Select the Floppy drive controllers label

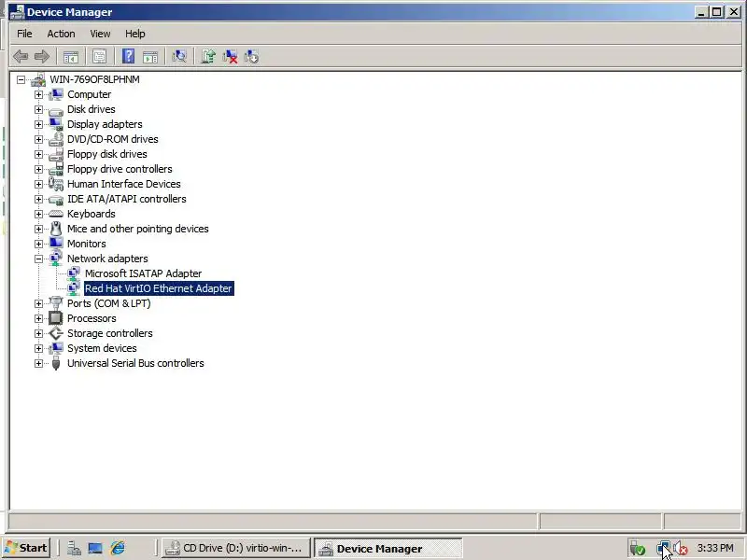tap(120, 169)
